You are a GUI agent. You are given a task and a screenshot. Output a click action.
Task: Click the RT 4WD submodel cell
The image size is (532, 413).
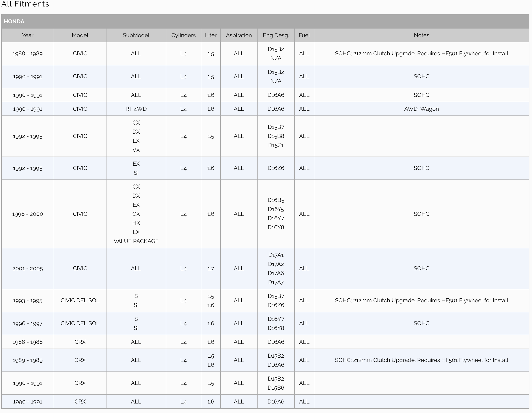coord(136,109)
